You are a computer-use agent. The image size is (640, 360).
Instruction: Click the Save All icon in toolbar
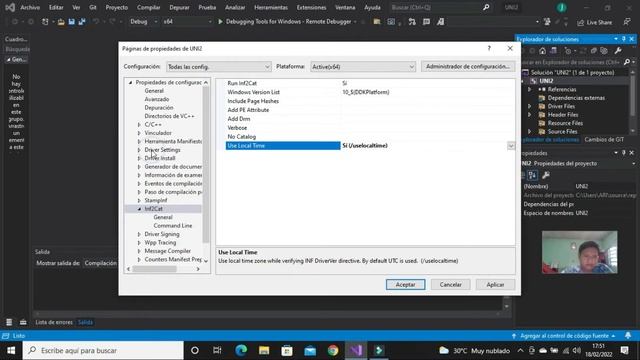[82, 22]
